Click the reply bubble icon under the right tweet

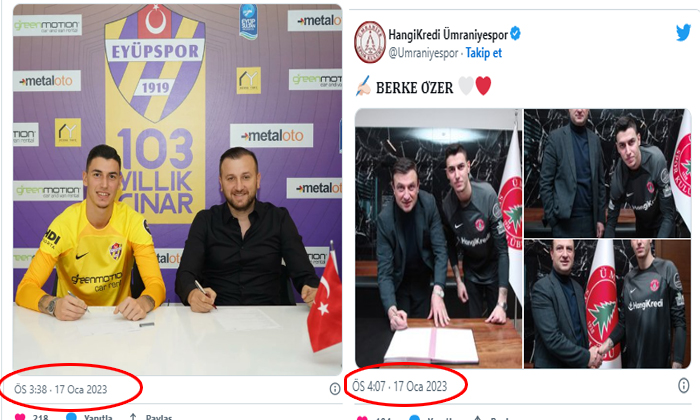tap(415, 418)
